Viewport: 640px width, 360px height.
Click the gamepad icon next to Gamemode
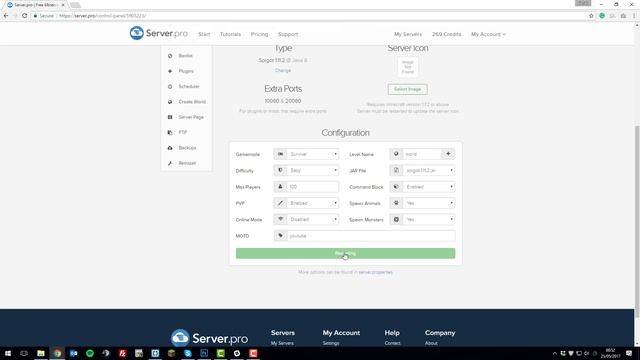[x=280, y=154]
